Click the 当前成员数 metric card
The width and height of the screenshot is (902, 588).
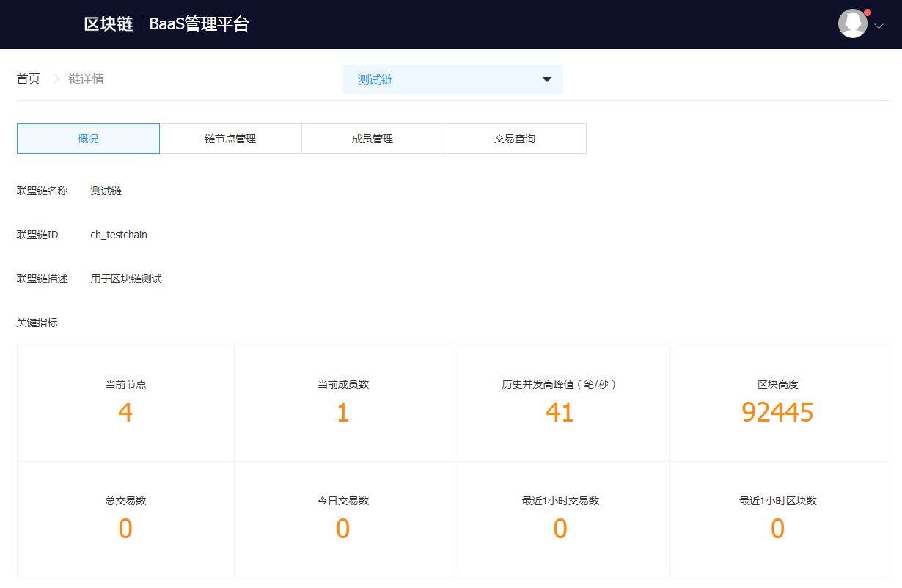(x=342, y=403)
